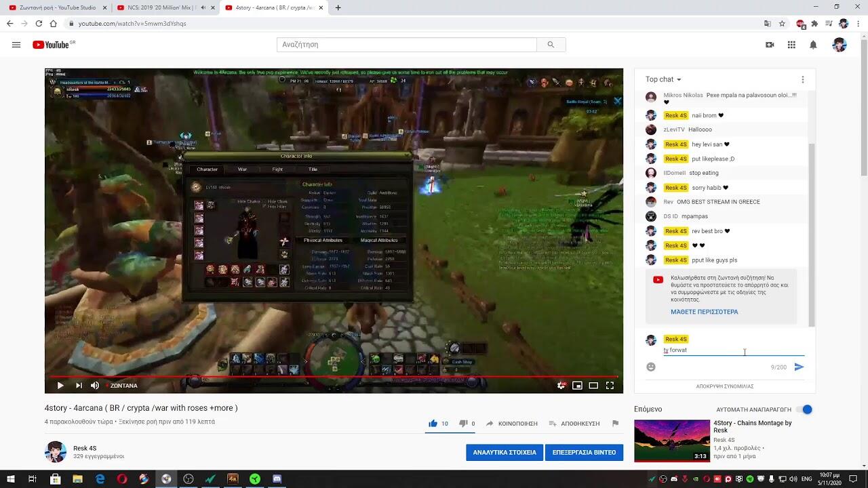Mute the video with the volume icon
The height and width of the screenshot is (488, 868).
[x=95, y=386]
